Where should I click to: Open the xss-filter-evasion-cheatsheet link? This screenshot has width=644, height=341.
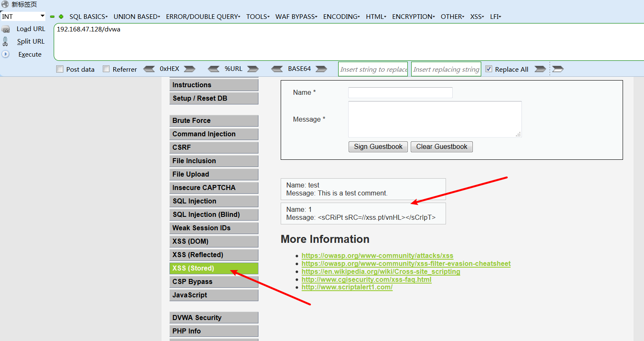(x=406, y=263)
